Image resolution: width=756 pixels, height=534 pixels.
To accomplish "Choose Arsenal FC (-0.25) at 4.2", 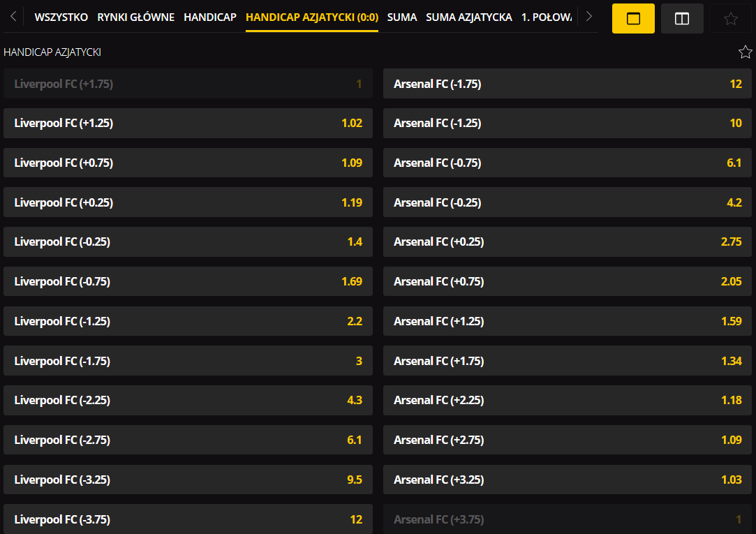I will pyautogui.click(x=568, y=202).
